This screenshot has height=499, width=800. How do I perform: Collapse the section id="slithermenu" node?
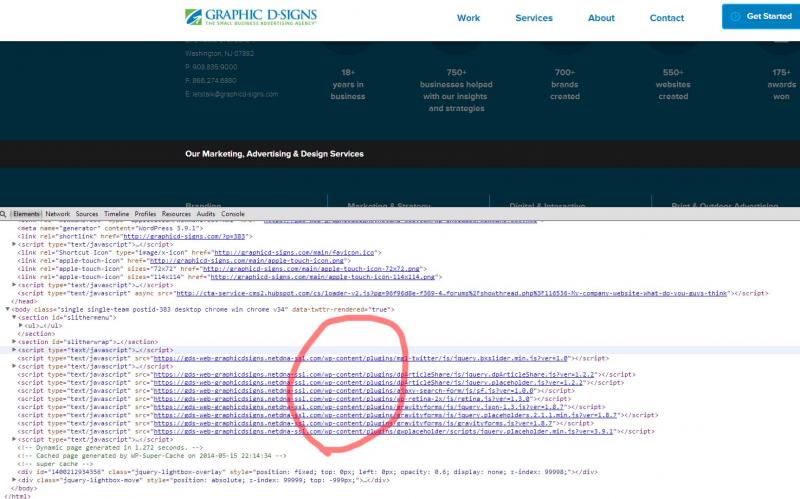coord(14,317)
